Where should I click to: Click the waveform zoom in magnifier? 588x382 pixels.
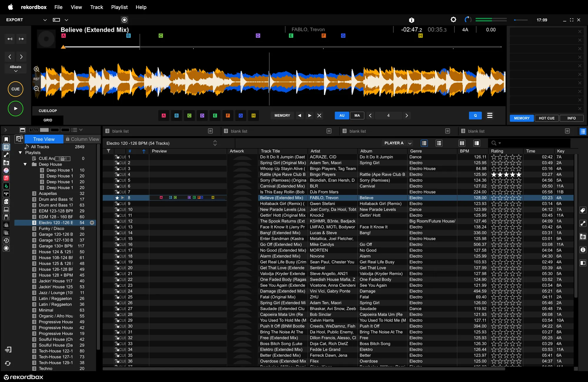(36, 69)
